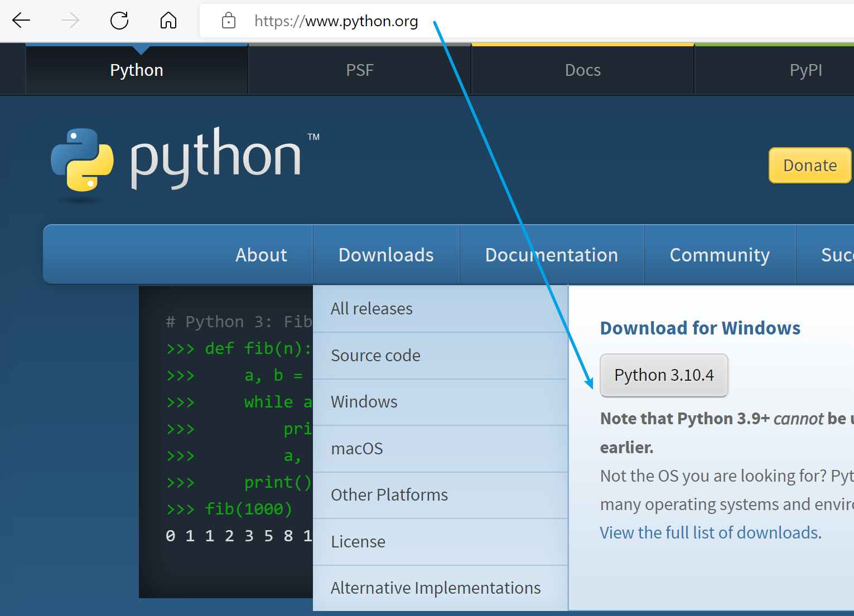
Task: Open the Documentation navigation menu
Action: 552,255
